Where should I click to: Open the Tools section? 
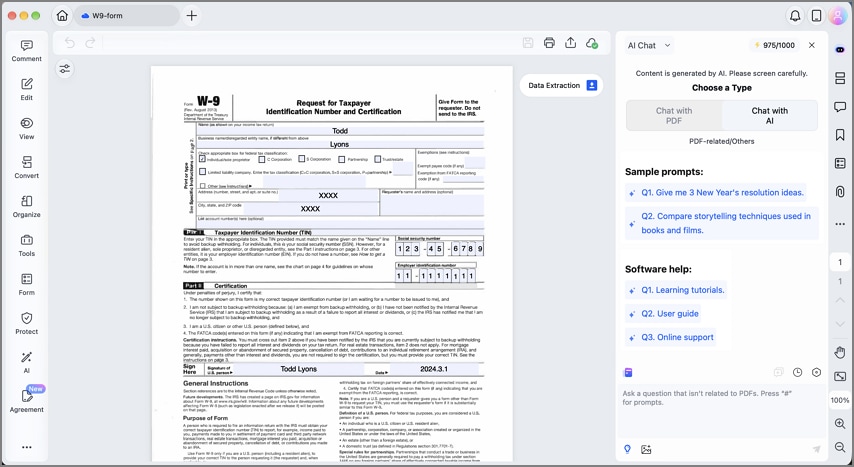point(26,246)
